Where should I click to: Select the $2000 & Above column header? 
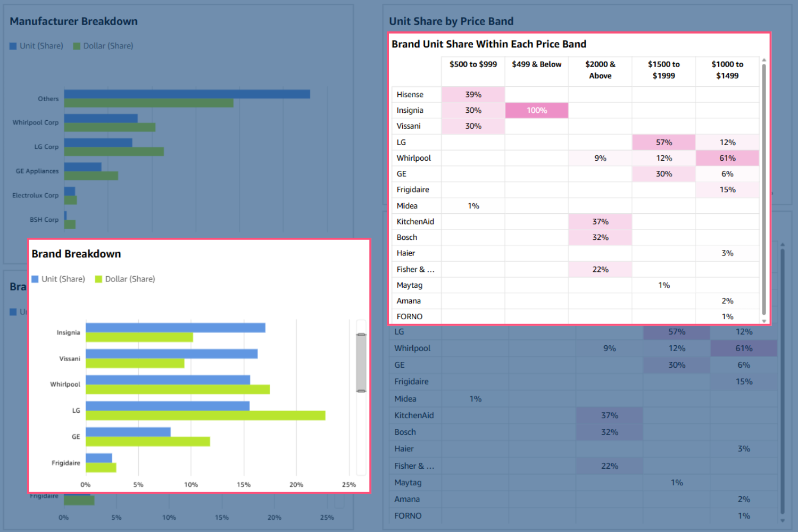tap(600, 70)
